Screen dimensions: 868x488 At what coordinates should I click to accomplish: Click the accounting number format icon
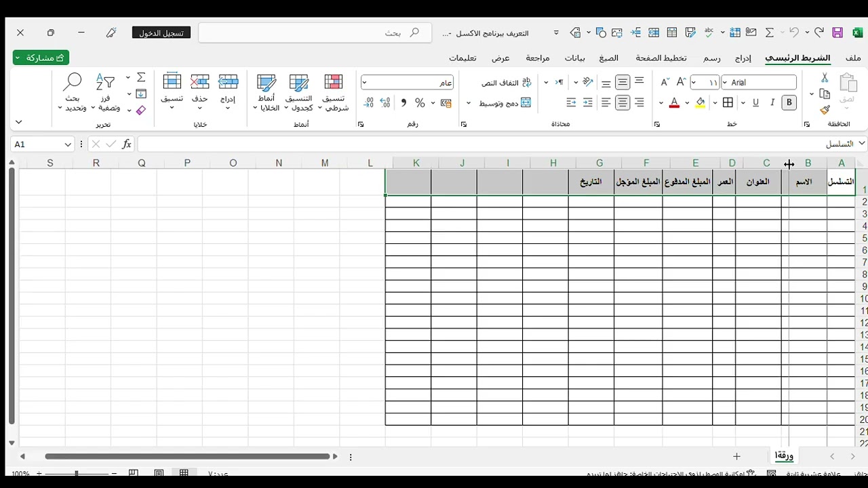446,103
